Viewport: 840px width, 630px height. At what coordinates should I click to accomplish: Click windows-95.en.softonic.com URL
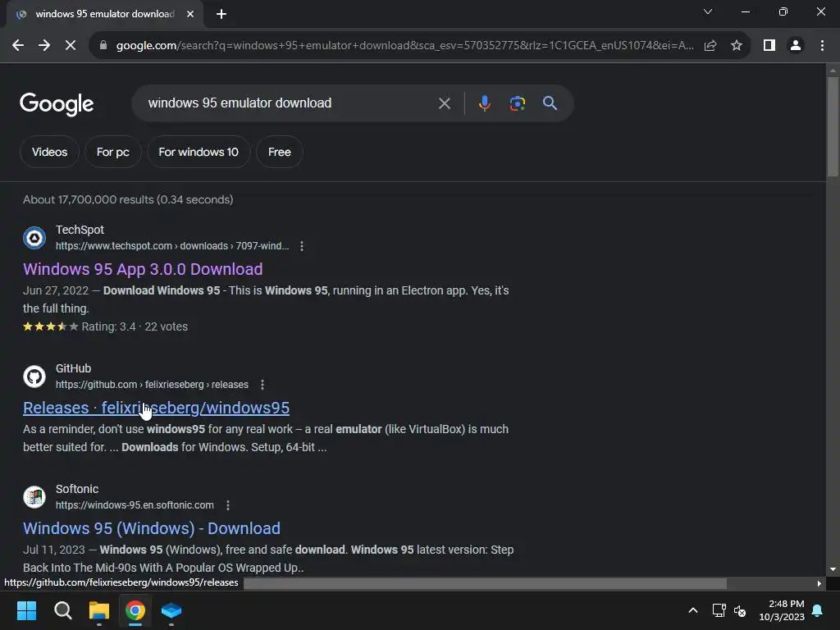[x=135, y=505]
